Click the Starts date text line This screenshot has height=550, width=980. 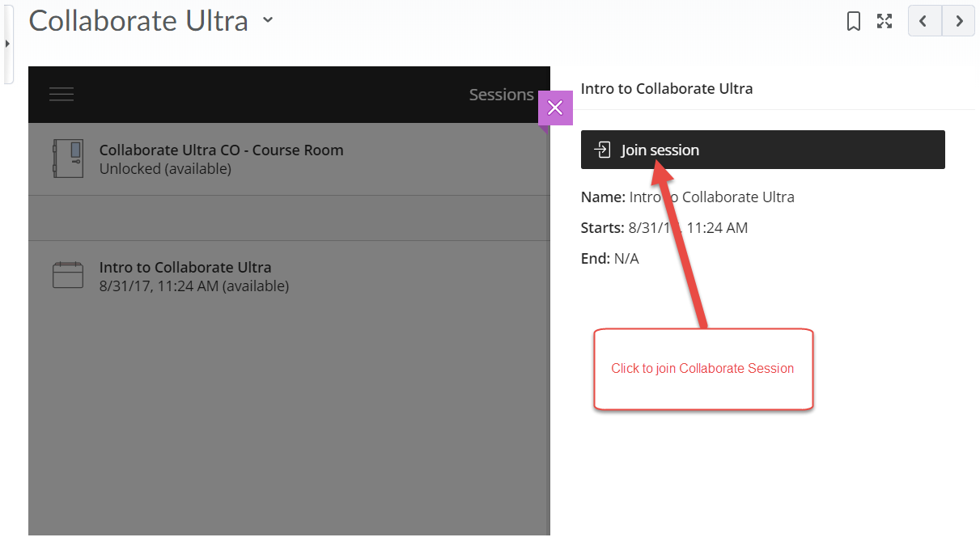[x=664, y=227]
